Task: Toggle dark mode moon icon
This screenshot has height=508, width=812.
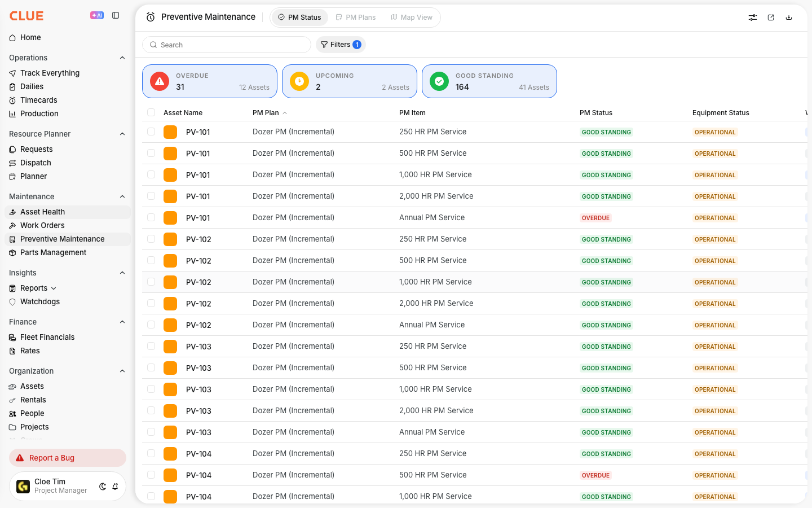Action: [103, 487]
